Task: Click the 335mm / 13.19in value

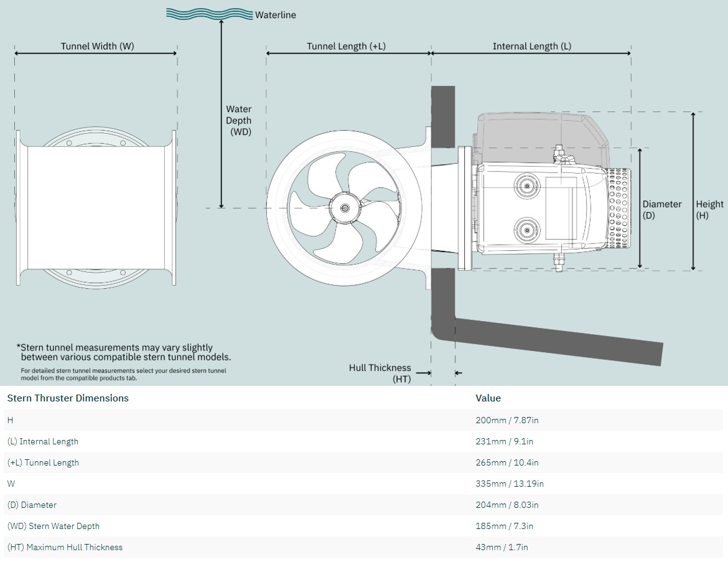Action: click(510, 484)
